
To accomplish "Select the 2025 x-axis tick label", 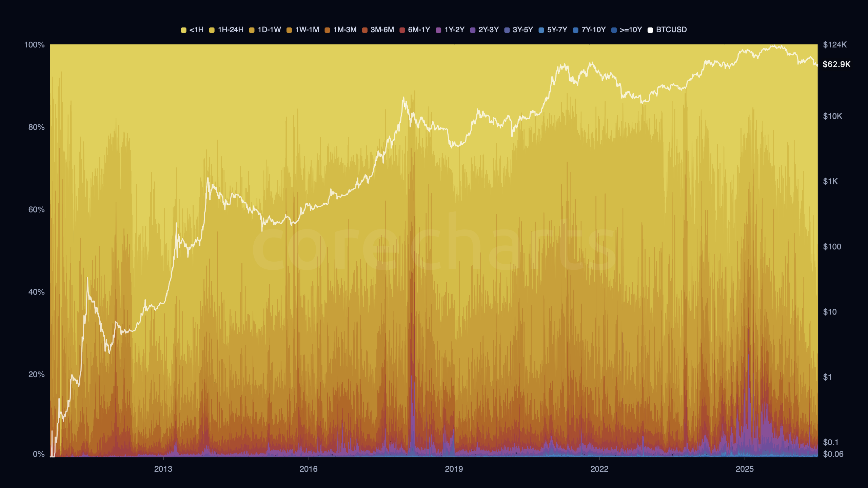I will [x=745, y=469].
